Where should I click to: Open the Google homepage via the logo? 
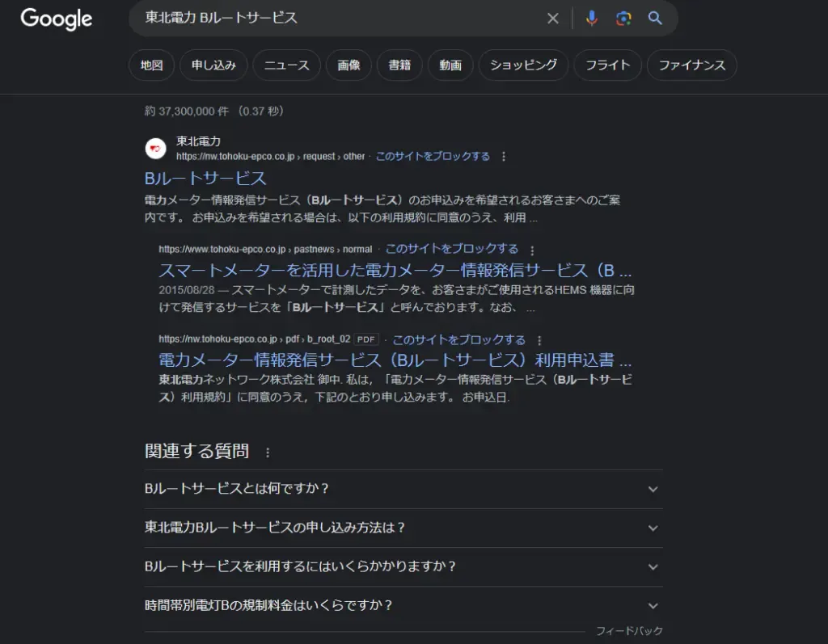click(55, 19)
